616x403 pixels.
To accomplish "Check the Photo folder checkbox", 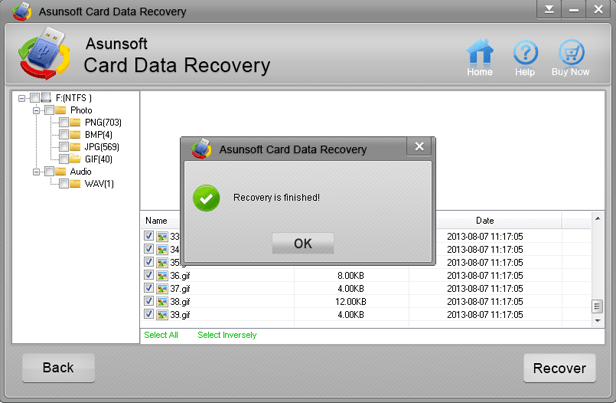I will coord(49,110).
